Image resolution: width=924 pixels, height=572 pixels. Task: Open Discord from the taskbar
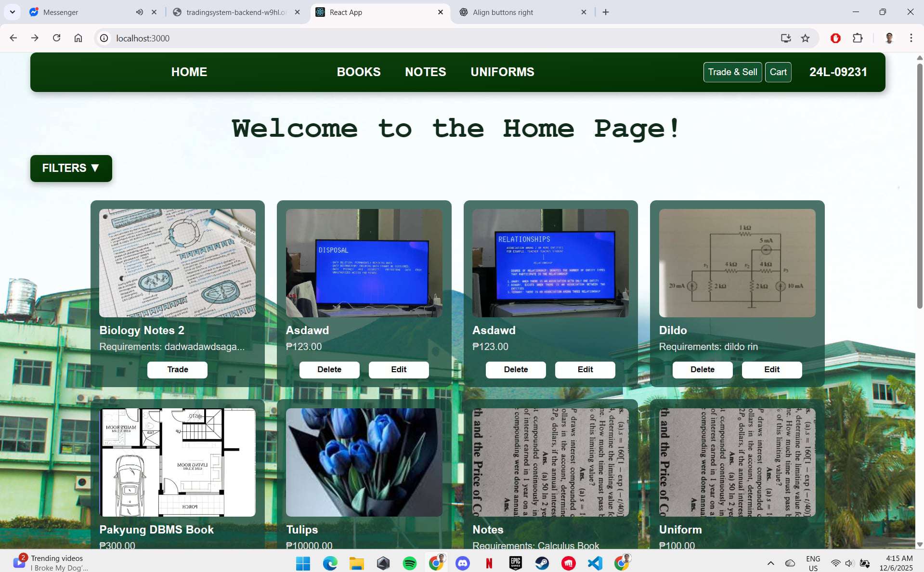(x=463, y=563)
